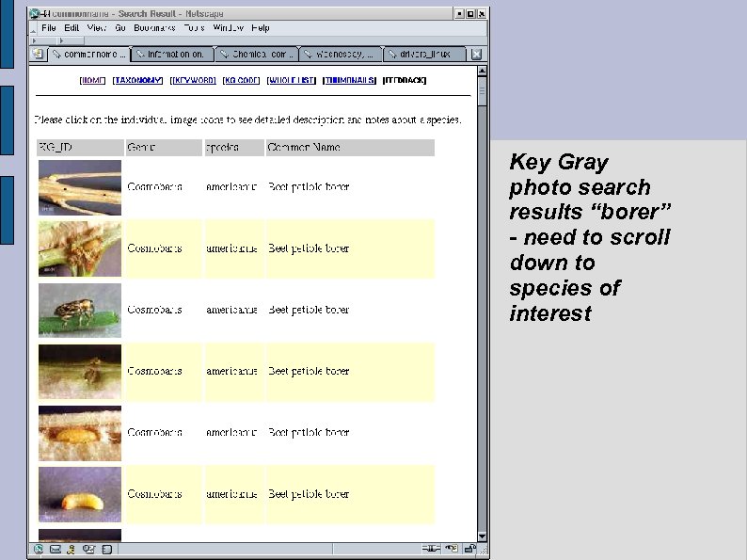The height and width of the screenshot is (560, 747).
Task: Open thumbnail of pupa inside stem cavity
Action: [80, 433]
